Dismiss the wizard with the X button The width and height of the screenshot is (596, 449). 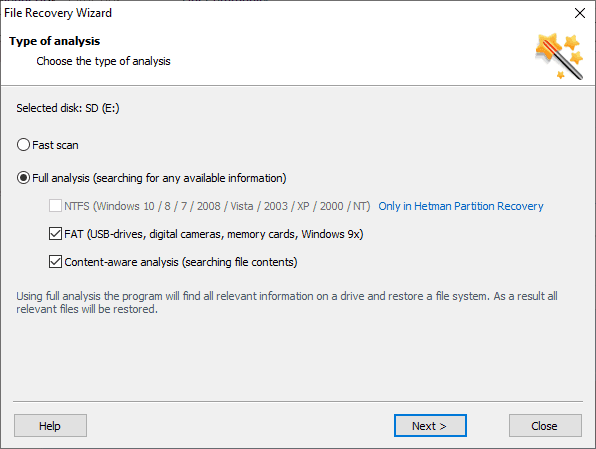[x=580, y=13]
